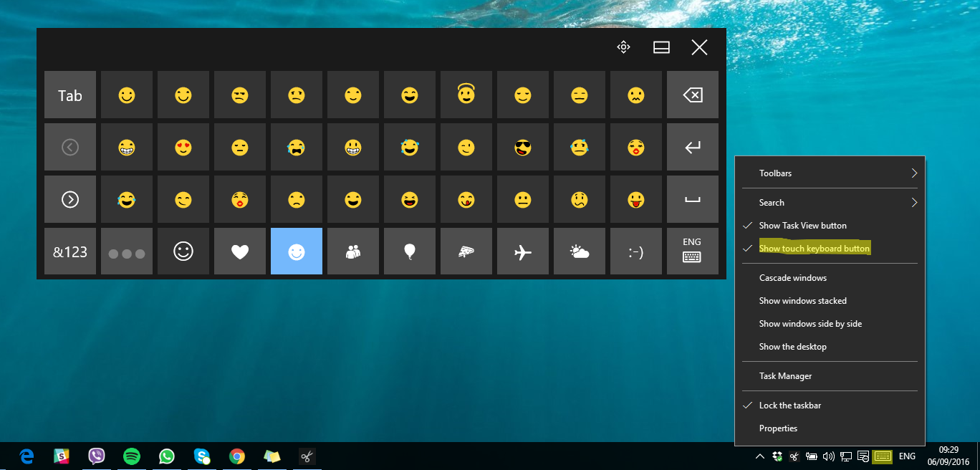Open Task Manager from the context menu

(785, 376)
